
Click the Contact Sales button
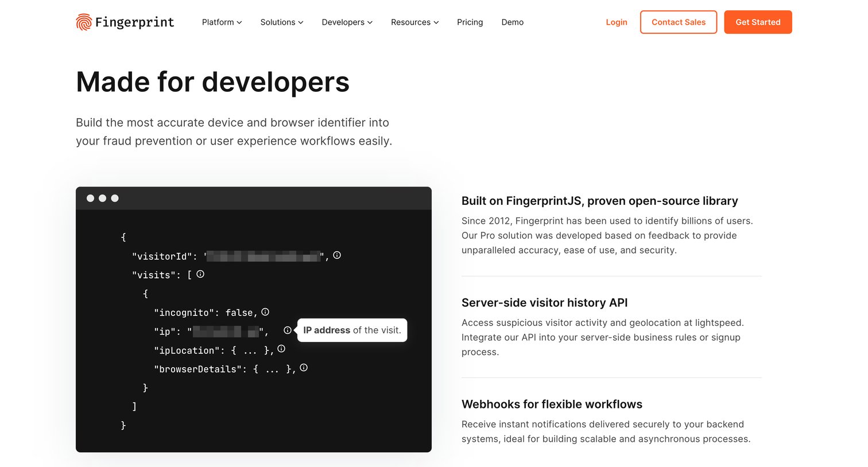(x=679, y=22)
